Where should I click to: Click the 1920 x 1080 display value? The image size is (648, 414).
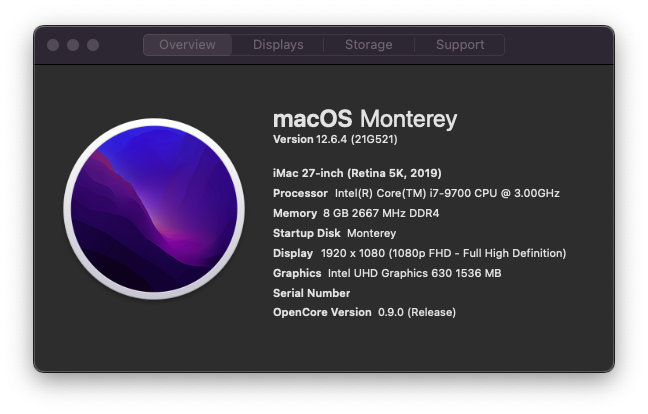click(x=443, y=253)
